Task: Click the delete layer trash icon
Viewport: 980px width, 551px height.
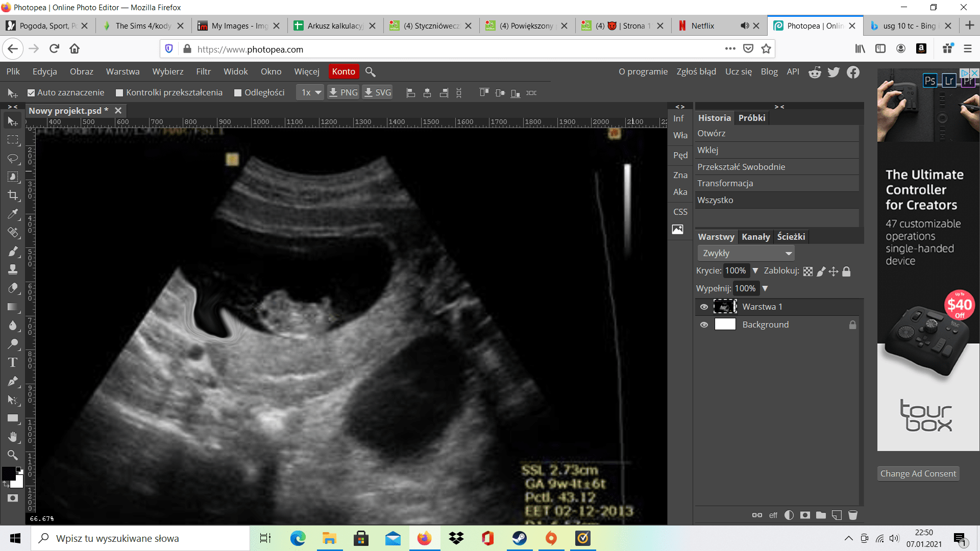Action: (852, 515)
